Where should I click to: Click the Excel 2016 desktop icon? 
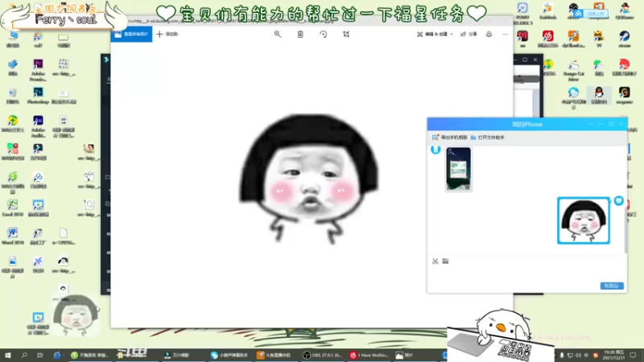[x=12, y=208]
